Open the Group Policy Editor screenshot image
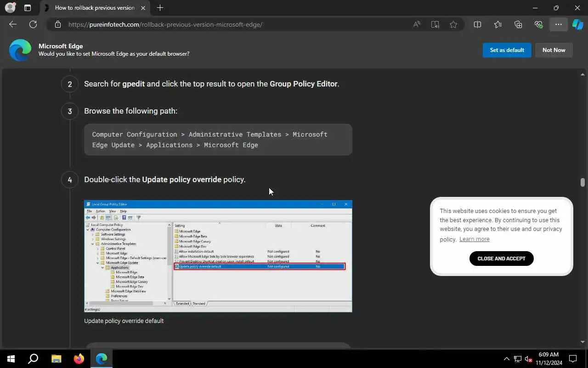This screenshot has width=588, height=368. [218, 256]
